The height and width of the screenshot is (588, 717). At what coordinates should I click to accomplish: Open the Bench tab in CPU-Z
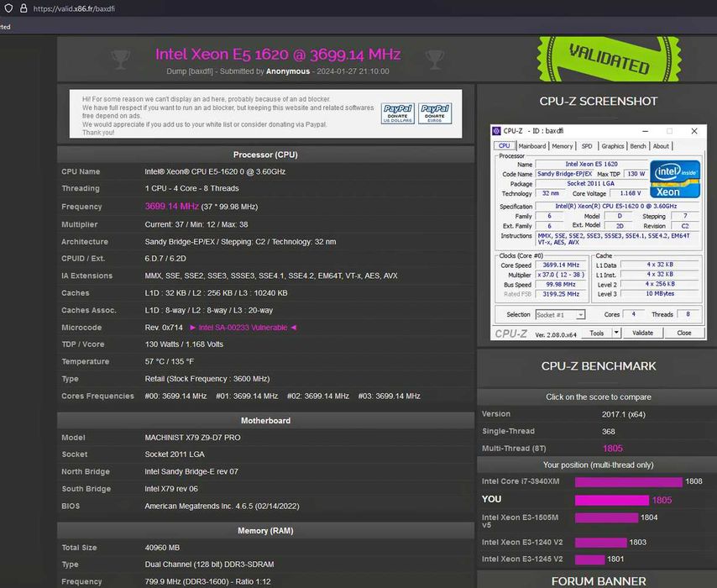click(638, 146)
